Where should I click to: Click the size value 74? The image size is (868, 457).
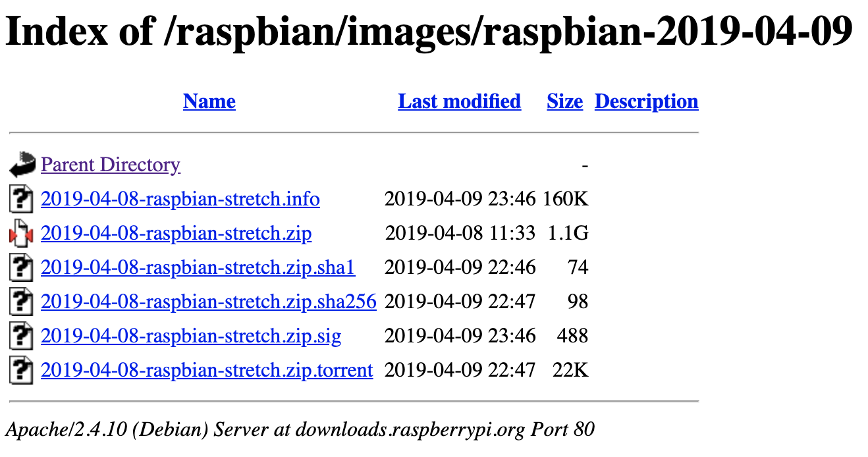point(578,267)
